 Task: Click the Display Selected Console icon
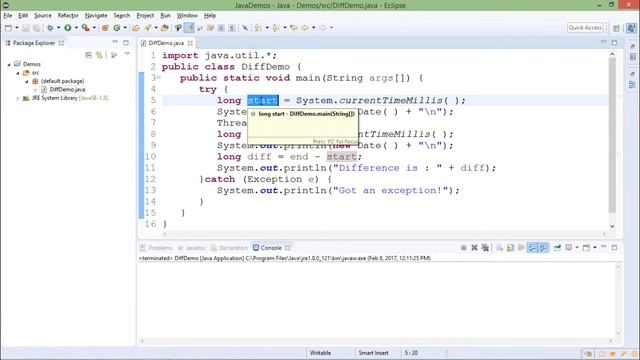click(x=569, y=248)
